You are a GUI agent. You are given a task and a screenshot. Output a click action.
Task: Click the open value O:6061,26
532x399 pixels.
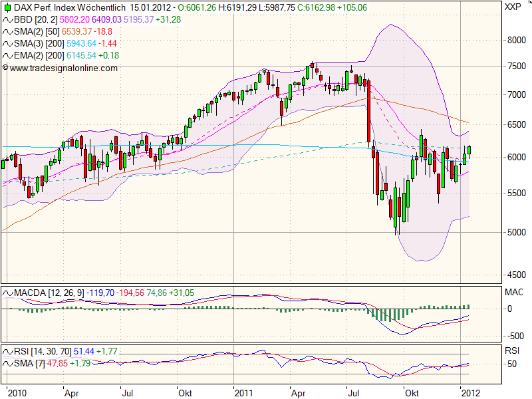(197, 7)
